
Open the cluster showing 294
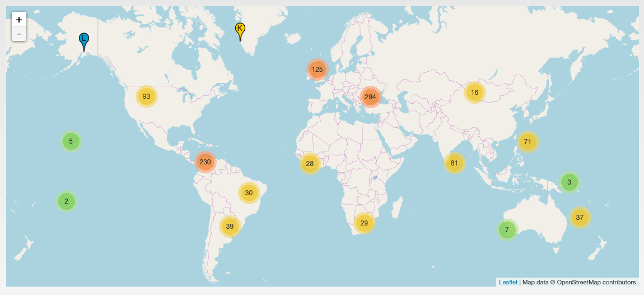point(371,97)
